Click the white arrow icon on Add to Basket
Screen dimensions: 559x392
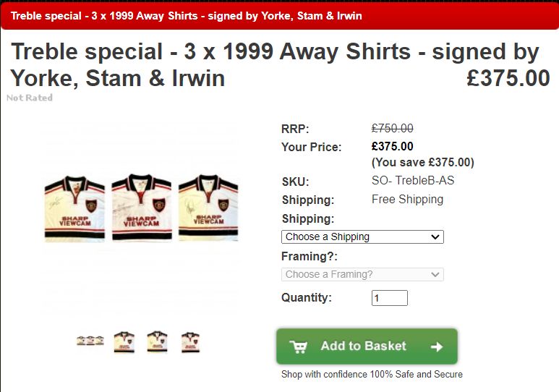tap(436, 346)
